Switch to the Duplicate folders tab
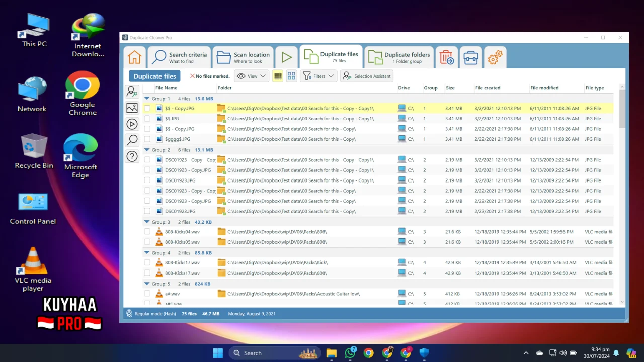The height and width of the screenshot is (362, 644). pos(399,57)
